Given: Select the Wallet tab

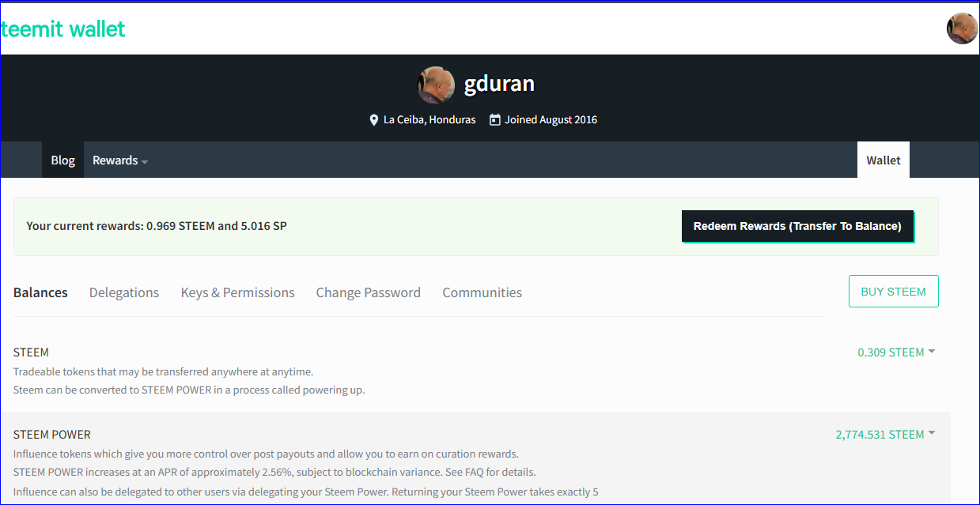Looking at the screenshot, I should tap(884, 160).
